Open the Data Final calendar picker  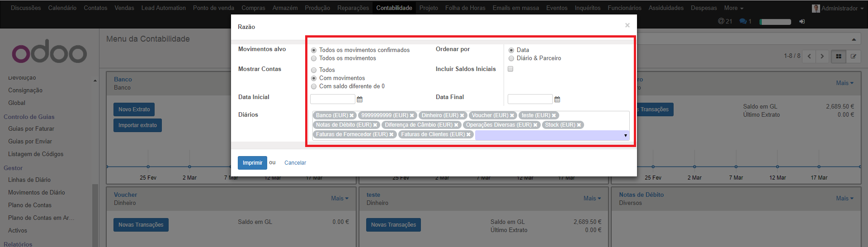tap(557, 100)
